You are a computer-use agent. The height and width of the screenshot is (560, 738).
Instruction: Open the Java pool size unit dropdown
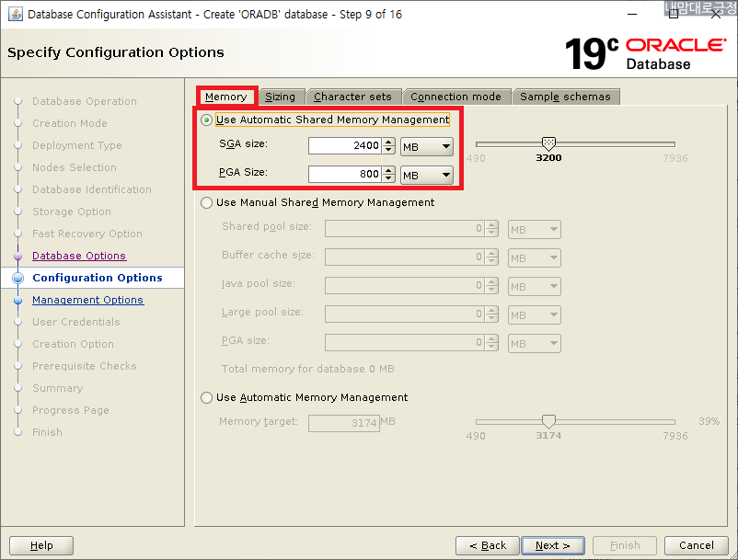click(x=535, y=286)
